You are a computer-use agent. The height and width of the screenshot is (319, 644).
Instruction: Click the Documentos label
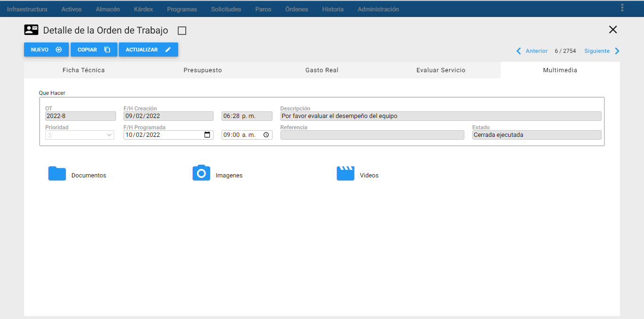(x=89, y=176)
